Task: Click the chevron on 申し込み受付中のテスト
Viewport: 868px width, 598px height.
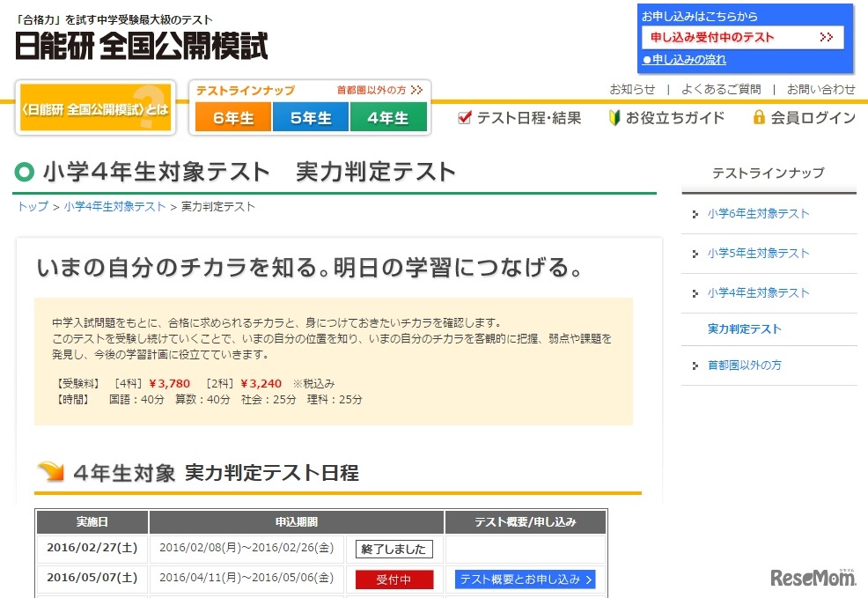Action: click(825, 38)
